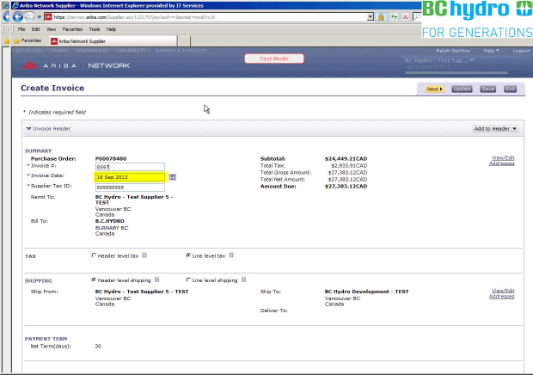The width and height of the screenshot is (533, 375).
Task: Open the View menu
Action: [x=51, y=29]
